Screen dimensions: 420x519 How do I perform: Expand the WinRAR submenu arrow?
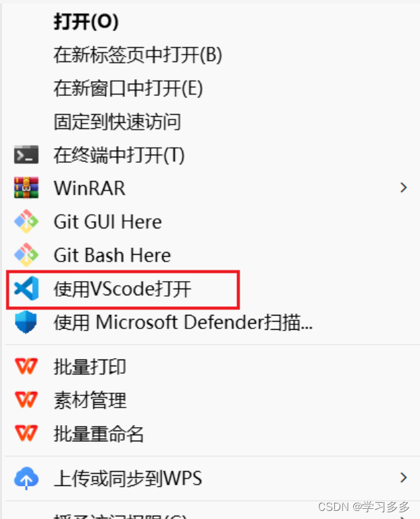[x=403, y=188]
